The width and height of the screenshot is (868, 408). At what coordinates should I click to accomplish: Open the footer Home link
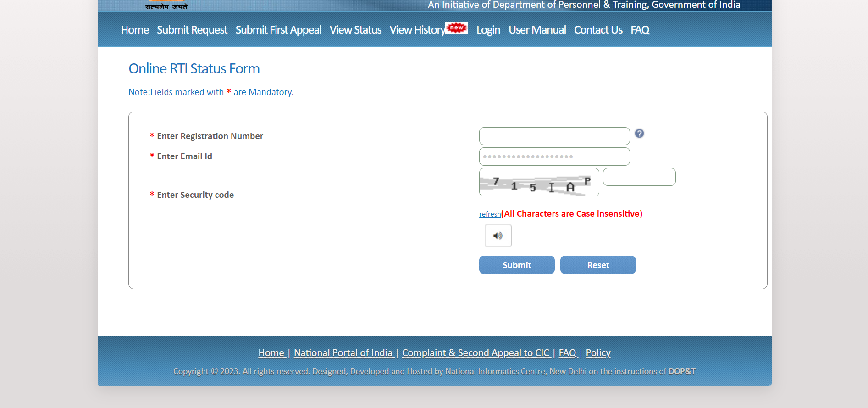[x=271, y=353]
